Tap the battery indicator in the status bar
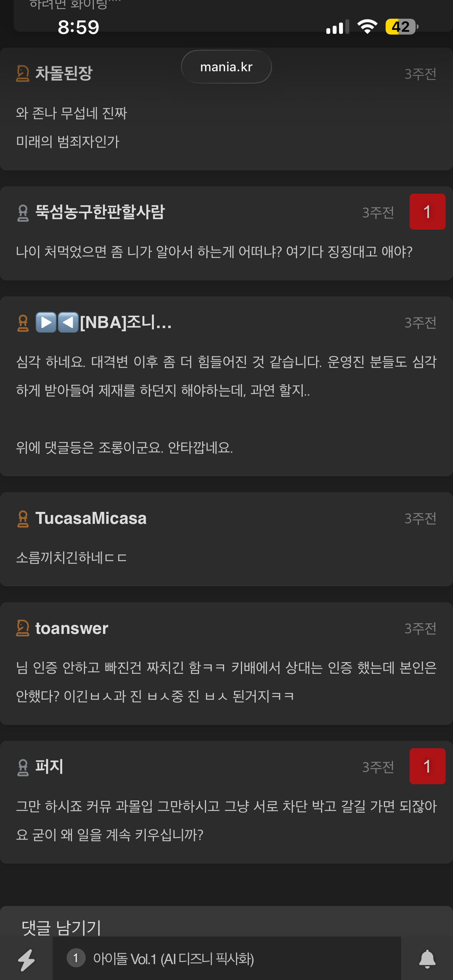 (x=401, y=27)
